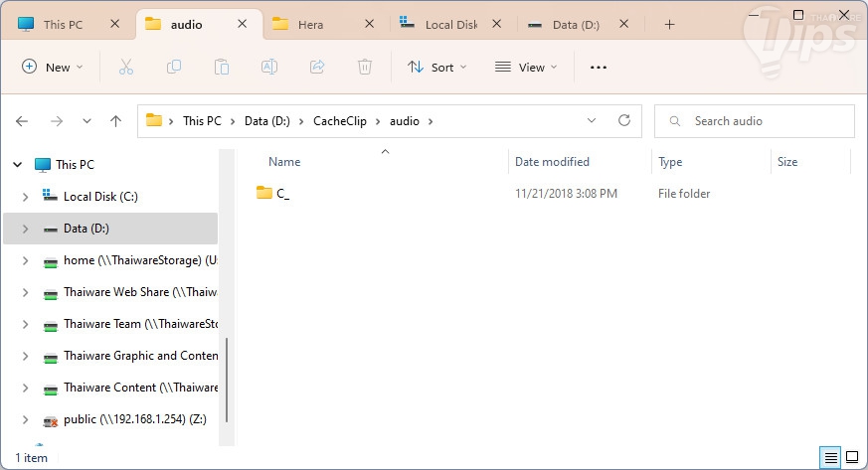
Task: Expand public (Z:) tree node
Action: coord(25,419)
